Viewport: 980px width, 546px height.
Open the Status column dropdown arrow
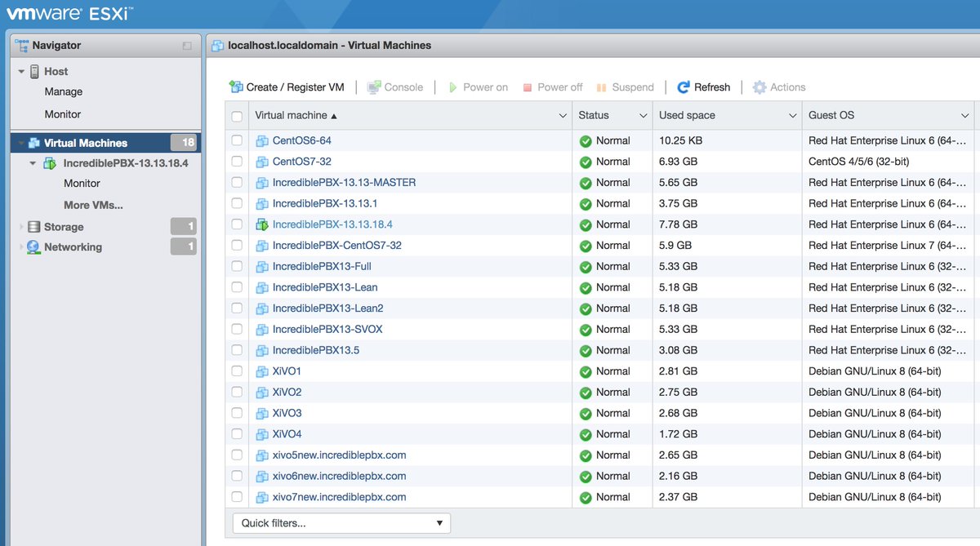[644, 116]
